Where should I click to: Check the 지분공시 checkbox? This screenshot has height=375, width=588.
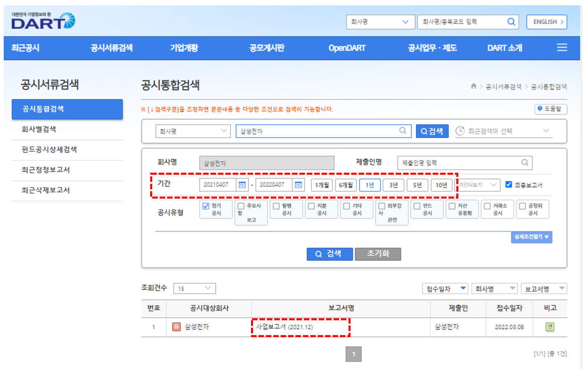(311, 206)
